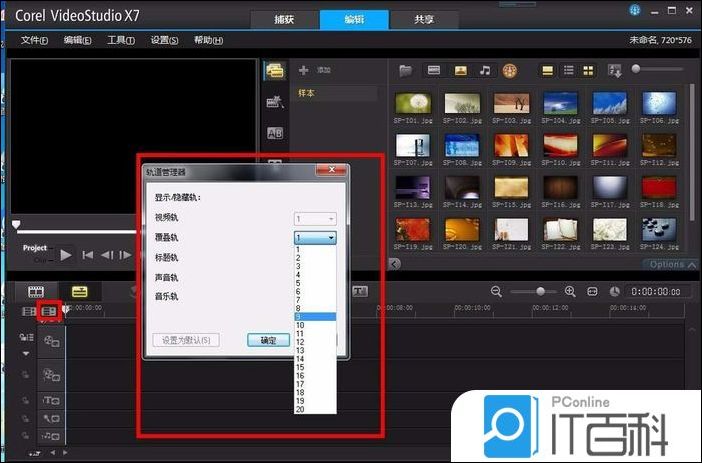The width and height of the screenshot is (702, 463).
Task: Click the 添加 add folder button
Action: pos(314,70)
